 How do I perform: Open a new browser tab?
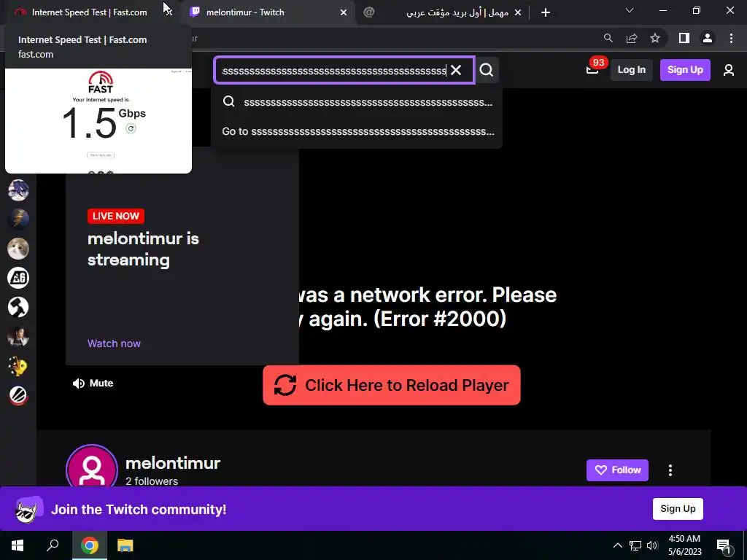click(x=546, y=12)
